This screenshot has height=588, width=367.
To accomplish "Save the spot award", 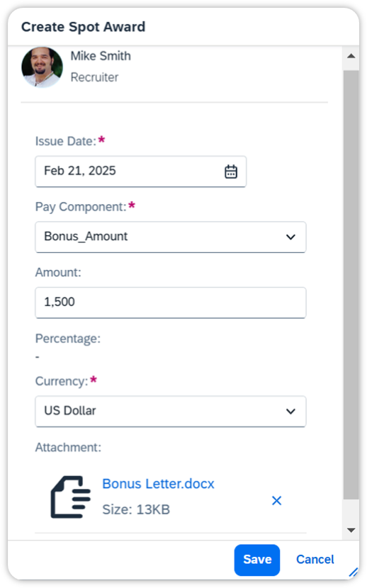I will [x=257, y=560].
